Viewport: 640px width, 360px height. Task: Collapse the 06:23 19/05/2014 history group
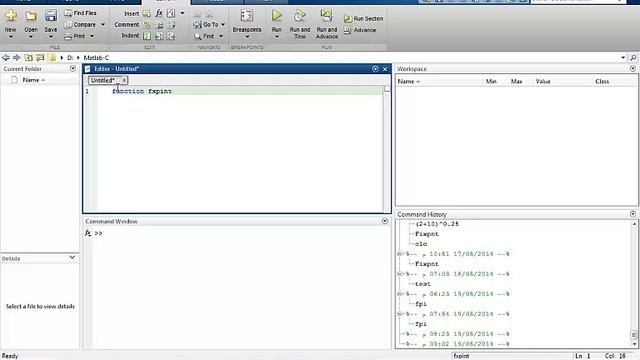click(400, 294)
